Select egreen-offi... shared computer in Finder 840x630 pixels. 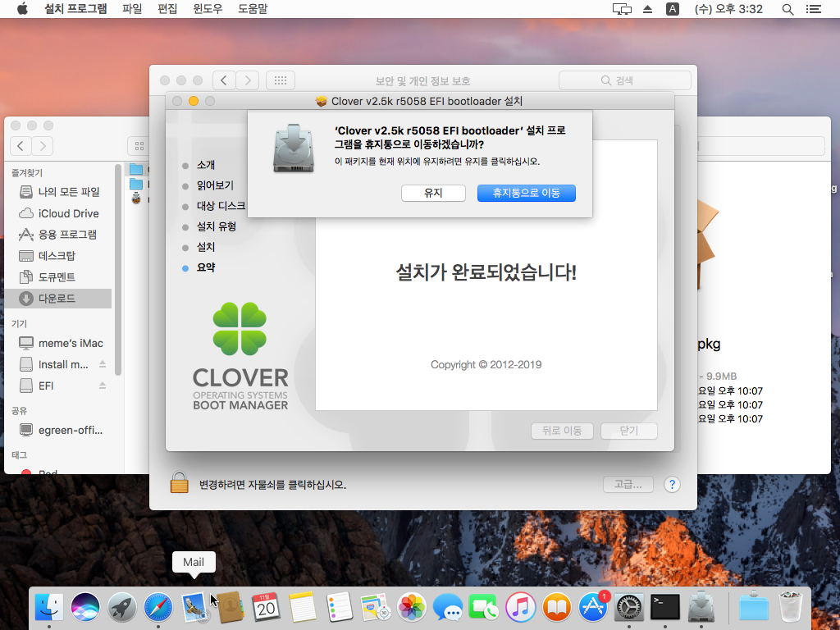[x=59, y=430]
